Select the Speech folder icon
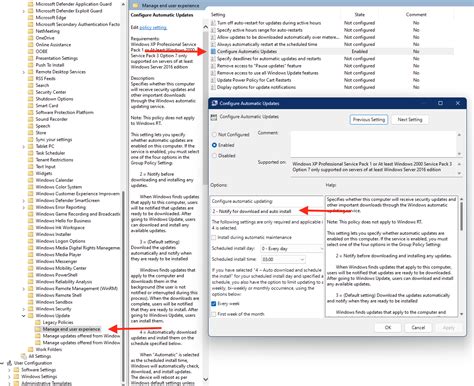The width and height of the screenshot is (474, 386). (x=30, y=126)
